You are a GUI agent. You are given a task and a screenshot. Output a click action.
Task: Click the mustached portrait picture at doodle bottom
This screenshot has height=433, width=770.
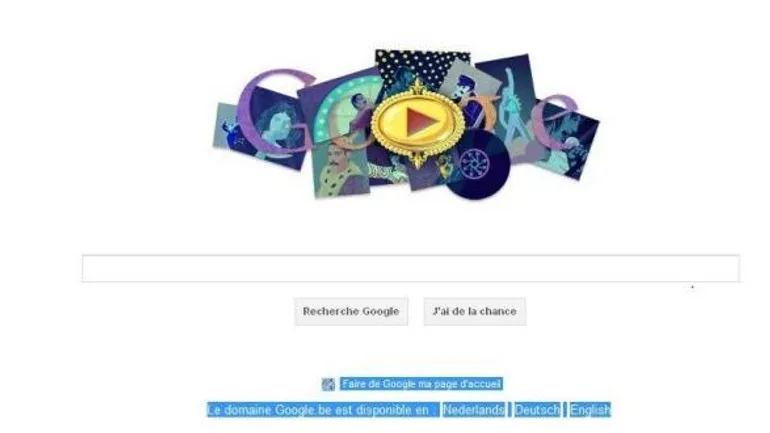tap(340, 169)
